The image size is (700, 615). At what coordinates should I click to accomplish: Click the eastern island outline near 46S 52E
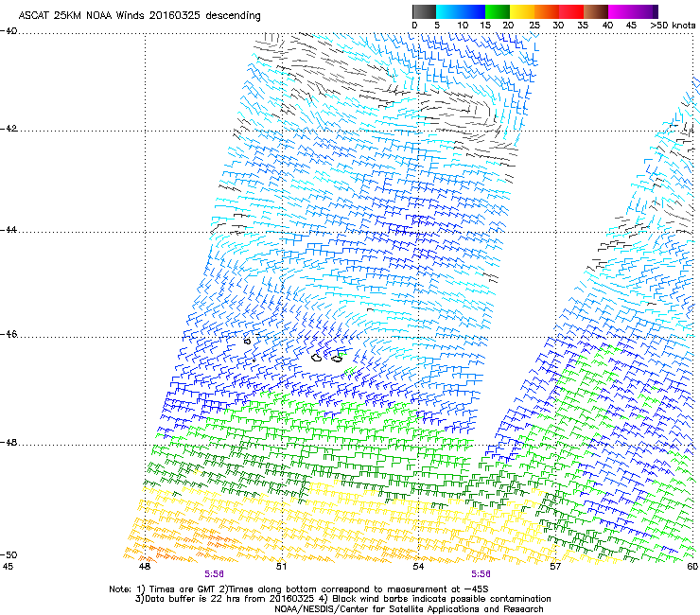[337, 359]
